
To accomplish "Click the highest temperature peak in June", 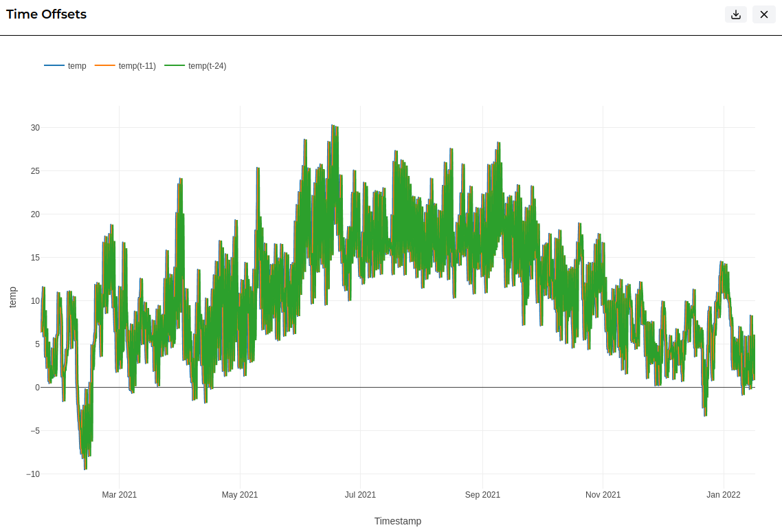I will pos(333,126).
